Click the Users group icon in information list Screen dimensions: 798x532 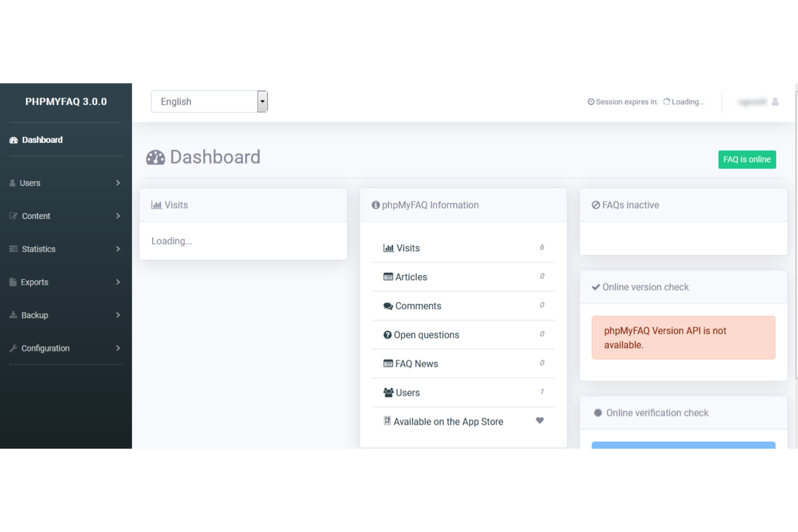[x=389, y=392]
